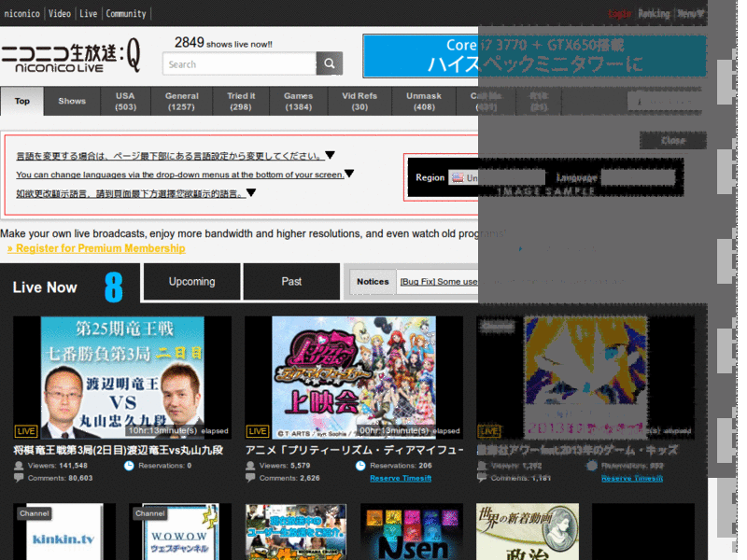Click Register for Premium Membership link

(96, 248)
